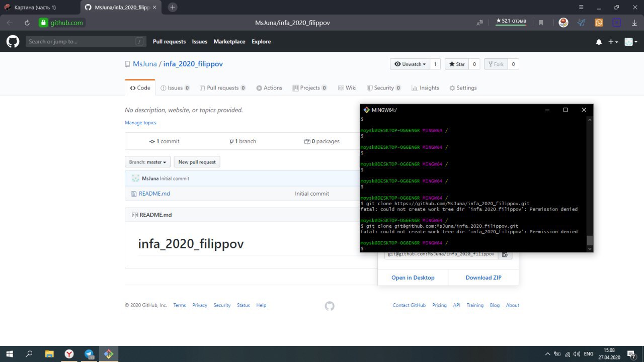
Task: Open the infa_2020_filippov repository link
Action: pyautogui.click(x=193, y=64)
